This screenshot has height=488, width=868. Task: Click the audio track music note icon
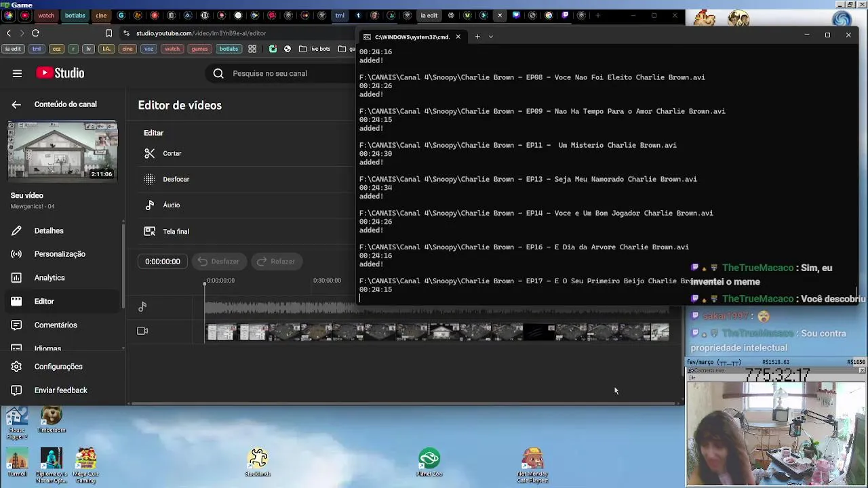click(142, 307)
